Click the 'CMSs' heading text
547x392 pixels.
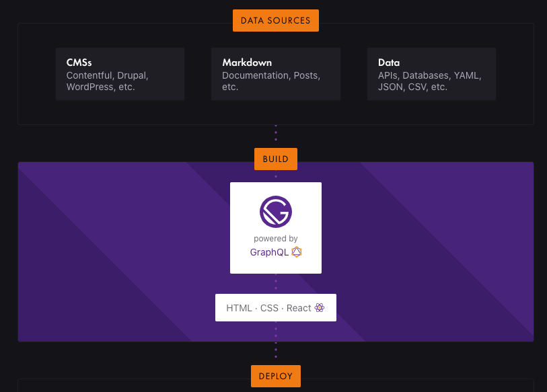click(x=79, y=63)
